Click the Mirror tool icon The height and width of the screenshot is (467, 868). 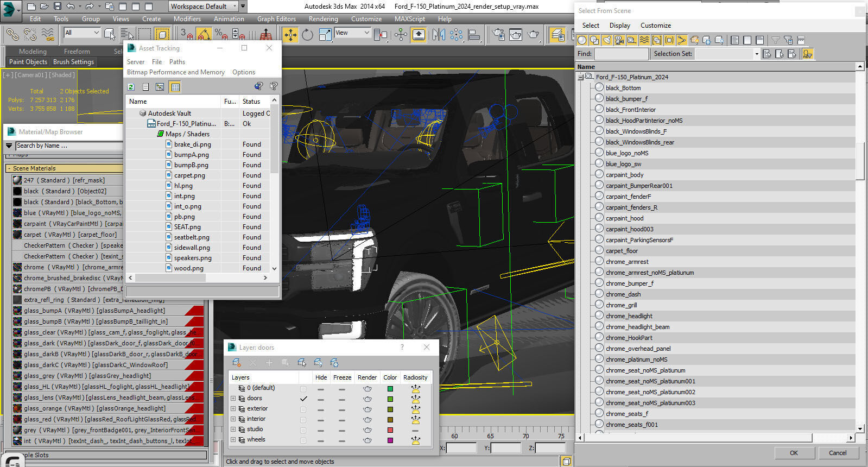pyautogui.click(x=439, y=35)
